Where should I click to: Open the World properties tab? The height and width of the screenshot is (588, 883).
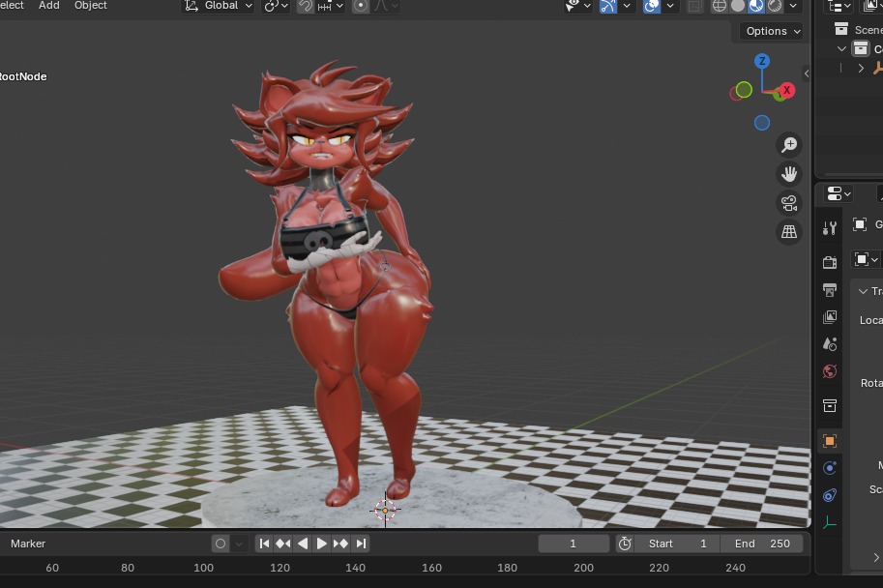tap(830, 371)
